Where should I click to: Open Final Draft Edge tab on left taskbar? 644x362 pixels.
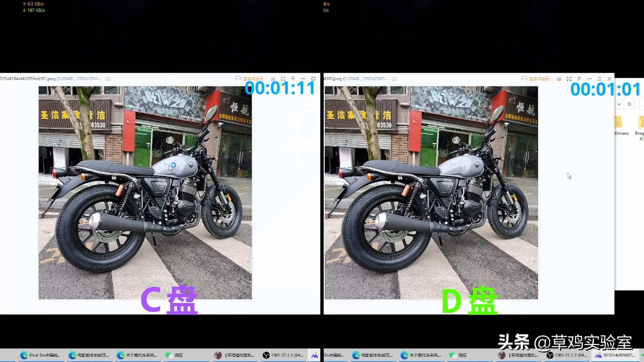click(x=41, y=355)
